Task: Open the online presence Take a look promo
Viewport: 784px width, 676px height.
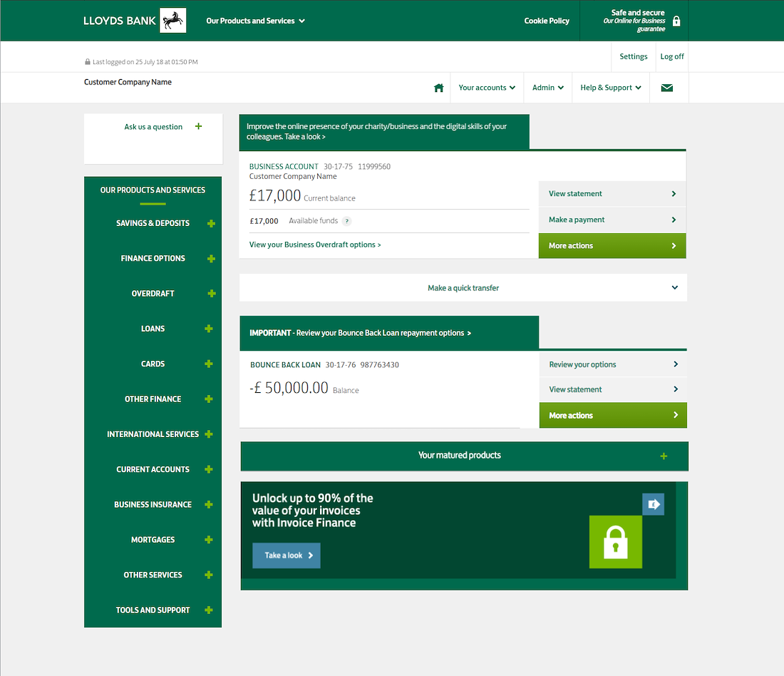Action: [x=384, y=132]
